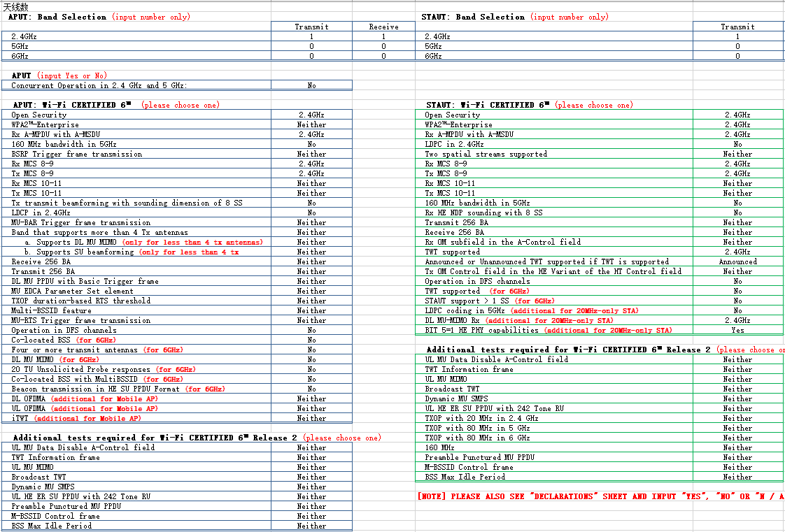This screenshot has height=532, width=785.
Task: Click the 'MU-RTS Trigger frame transmission' value
Action: click(x=311, y=320)
